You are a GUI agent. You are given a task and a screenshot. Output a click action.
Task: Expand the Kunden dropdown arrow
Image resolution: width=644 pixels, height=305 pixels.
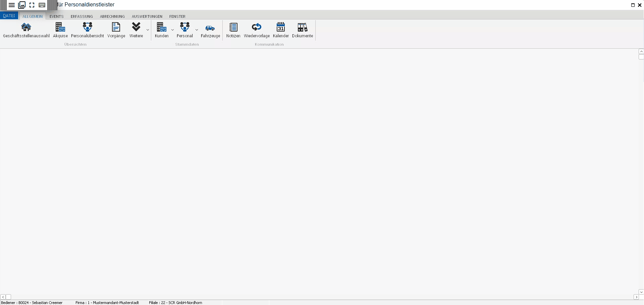point(173,30)
